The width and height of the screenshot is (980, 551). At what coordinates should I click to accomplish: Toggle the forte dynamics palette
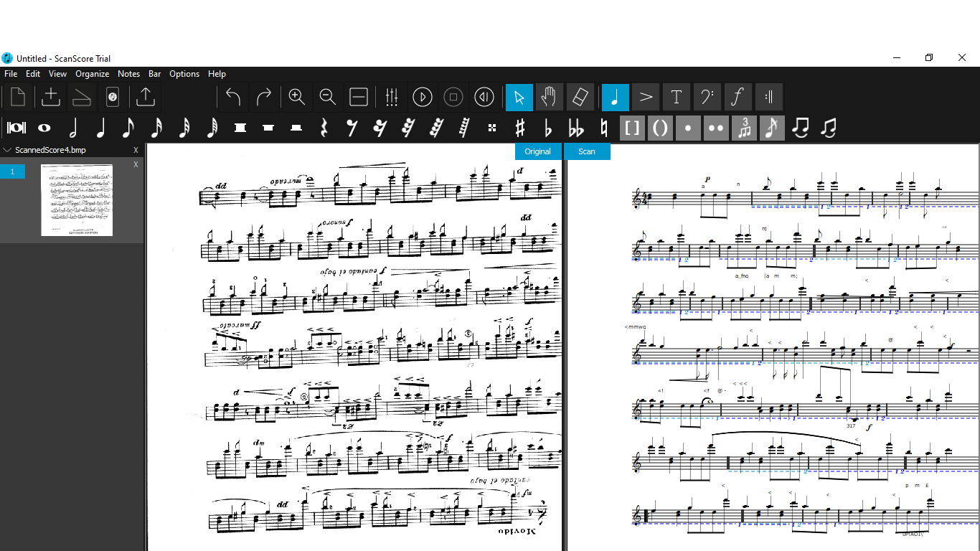point(738,97)
